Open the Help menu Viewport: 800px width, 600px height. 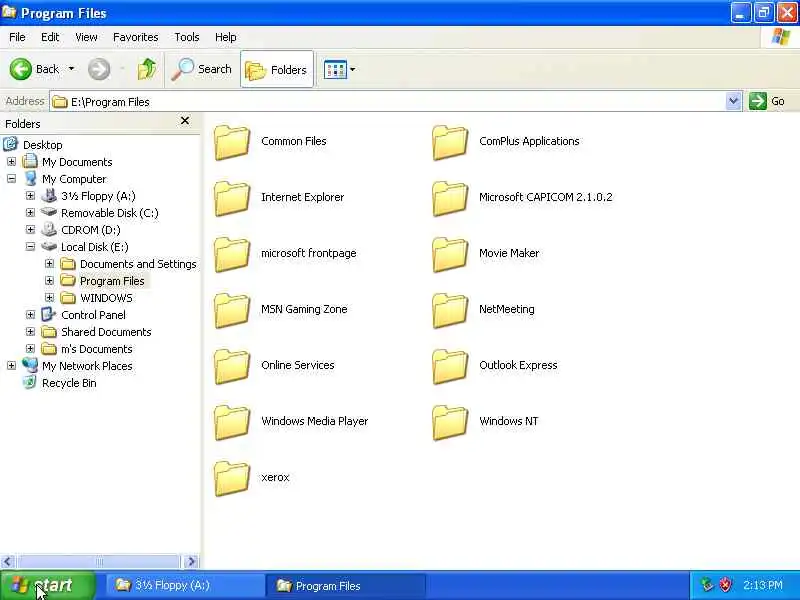pos(226,37)
